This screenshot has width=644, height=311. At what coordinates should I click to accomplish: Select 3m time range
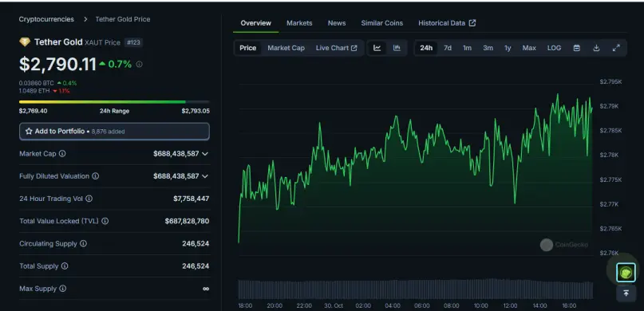488,48
